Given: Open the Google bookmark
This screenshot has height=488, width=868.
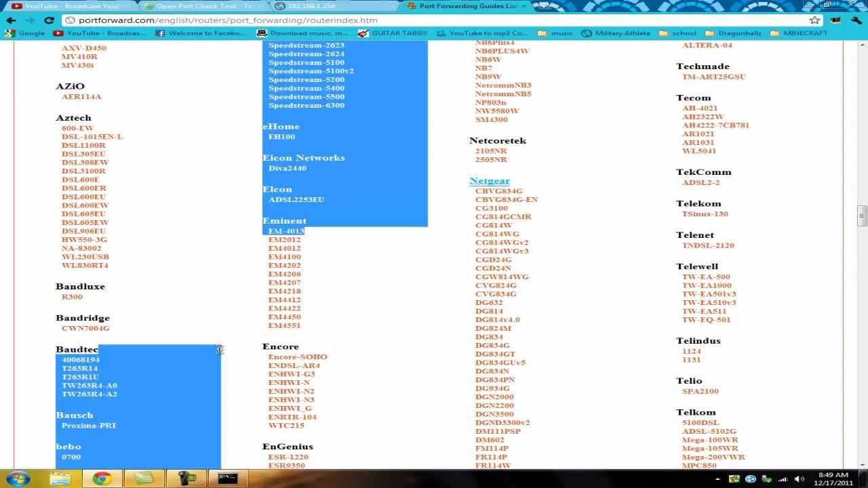Looking at the screenshot, I should 25,33.
